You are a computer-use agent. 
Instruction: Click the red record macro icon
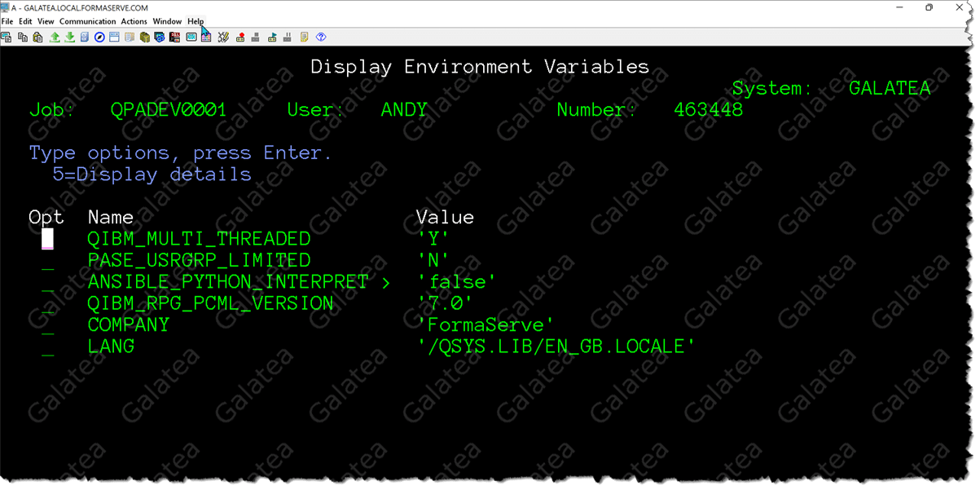240,38
